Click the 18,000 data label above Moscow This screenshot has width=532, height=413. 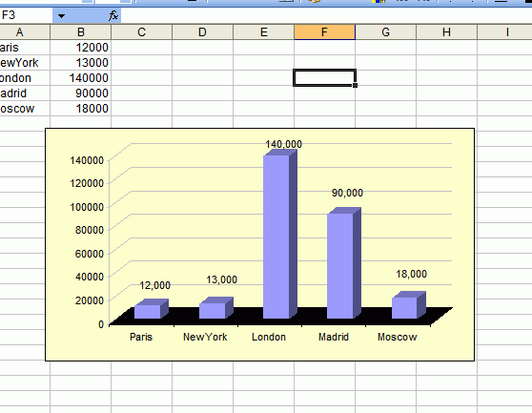pos(411,274)
